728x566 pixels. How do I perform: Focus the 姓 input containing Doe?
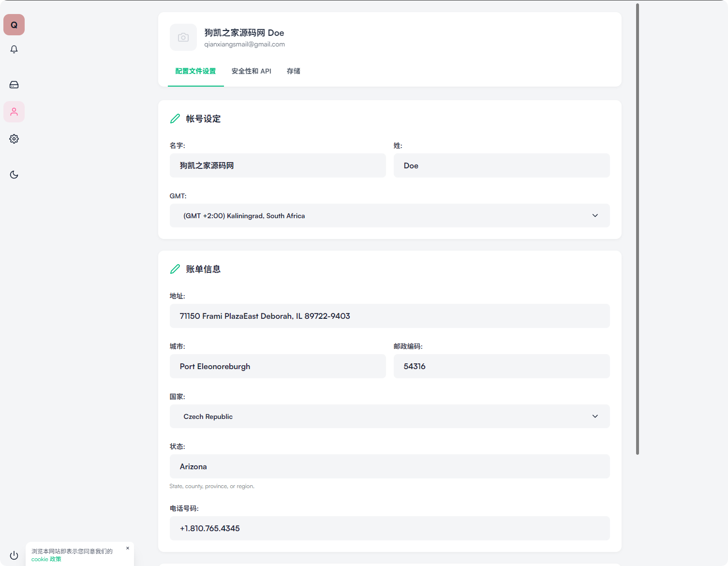click(x=502, y=165)
